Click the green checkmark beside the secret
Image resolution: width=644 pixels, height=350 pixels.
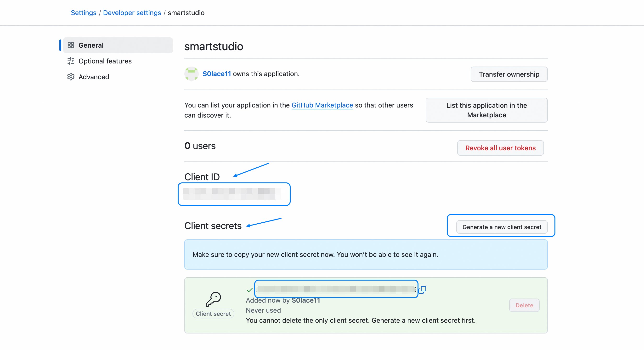tap(249, 290)
